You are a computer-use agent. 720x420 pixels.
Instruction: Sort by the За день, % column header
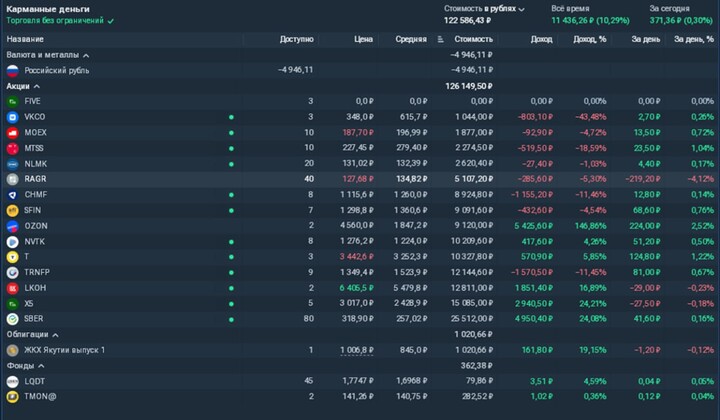pyautogui.click(x=694, y=39)
